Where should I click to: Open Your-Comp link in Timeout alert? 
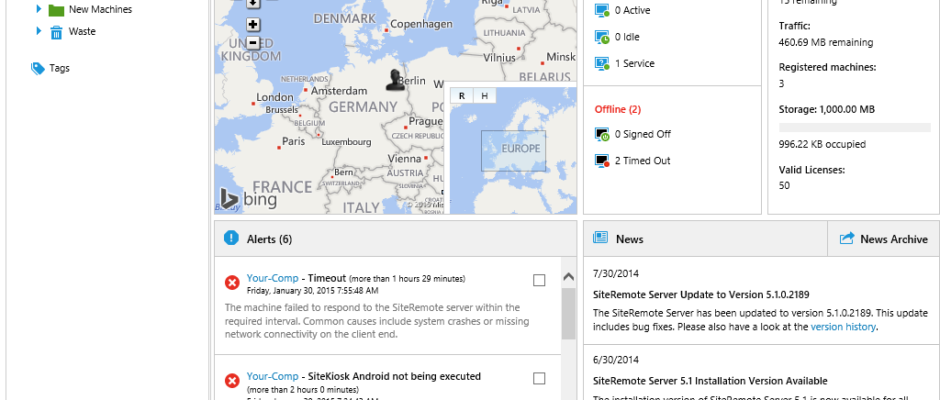tap(272, 278)
